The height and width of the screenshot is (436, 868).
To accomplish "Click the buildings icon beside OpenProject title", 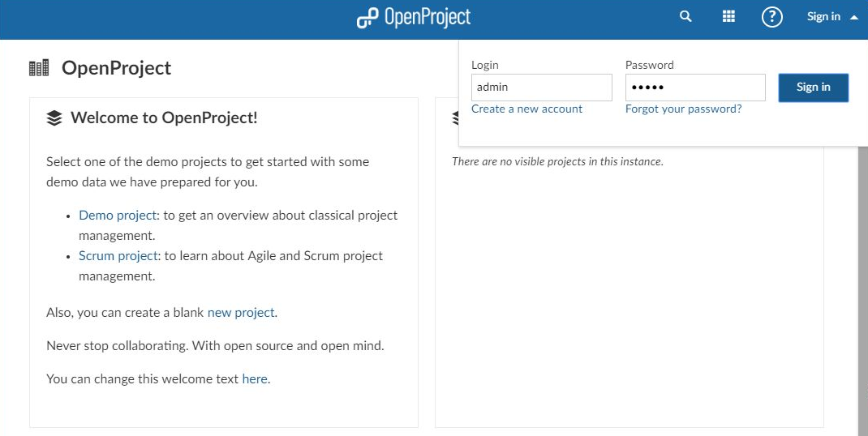I will pos(39,68).
